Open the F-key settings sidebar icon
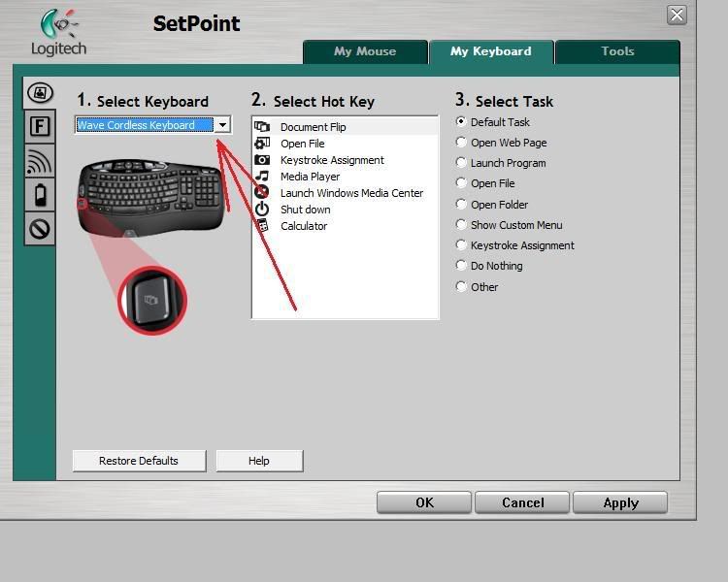The image size is (728, 582). tap(40, 126)
